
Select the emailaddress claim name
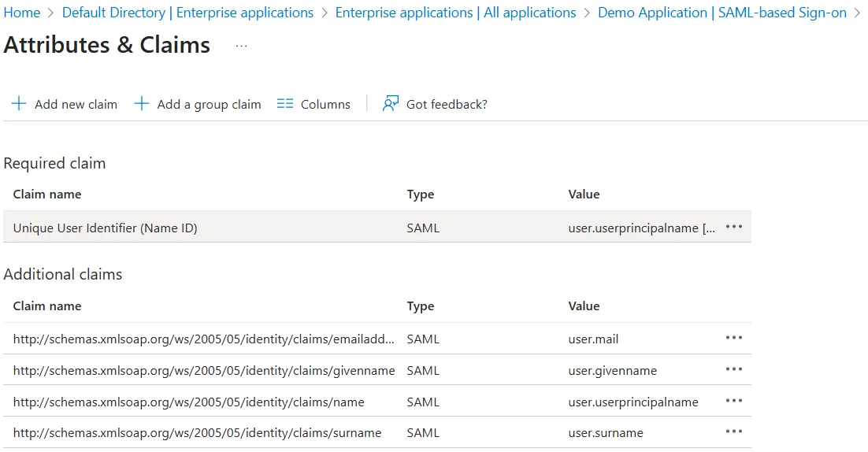[204, 339]
